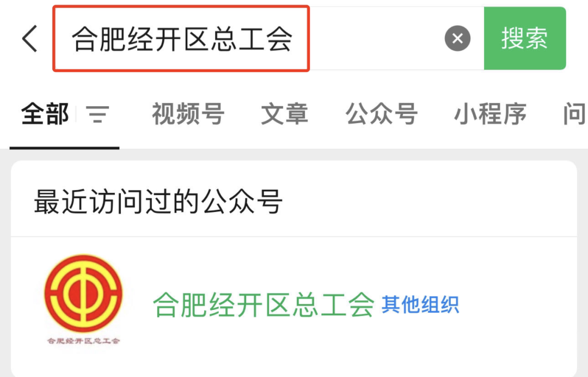Click the empty search field area before X
This screenshot has height=377, width=588.
375,38
